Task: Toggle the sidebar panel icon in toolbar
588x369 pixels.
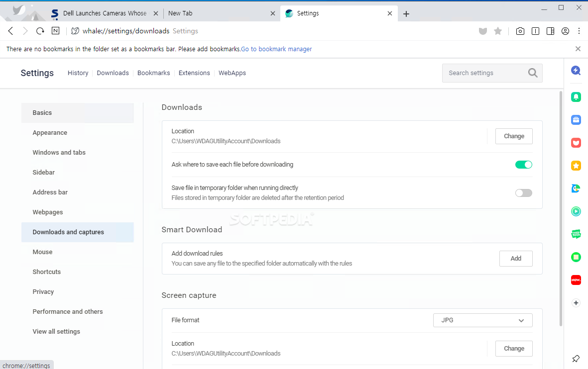Action: 551,31
